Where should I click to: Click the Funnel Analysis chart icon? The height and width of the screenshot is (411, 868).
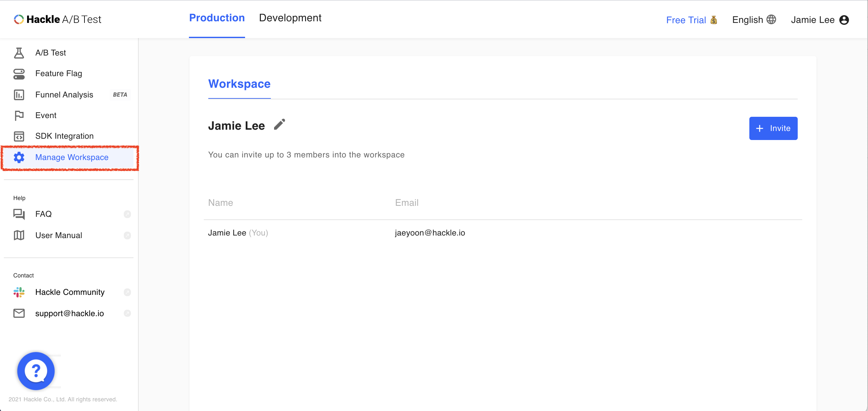(x=19, y=95)
